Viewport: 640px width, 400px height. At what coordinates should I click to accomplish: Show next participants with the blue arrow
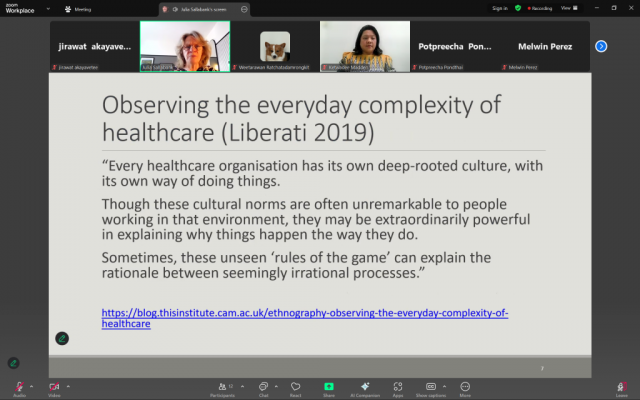601,46
